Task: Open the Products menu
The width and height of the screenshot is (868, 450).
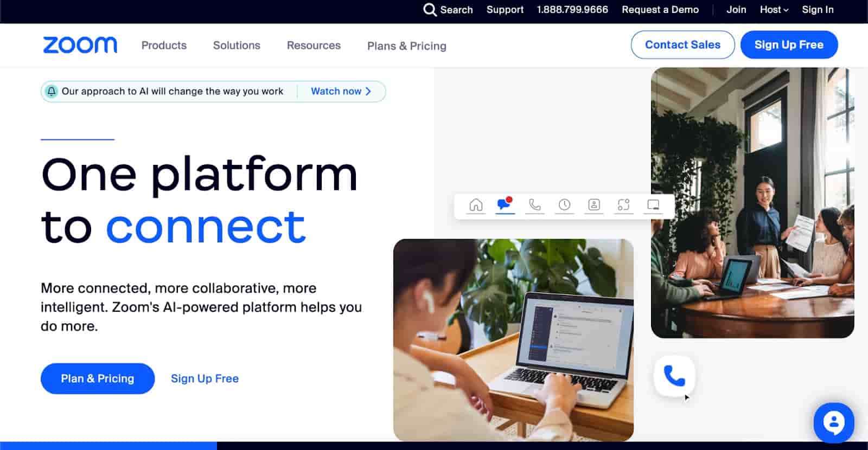Action: click(x=164, y=46)
